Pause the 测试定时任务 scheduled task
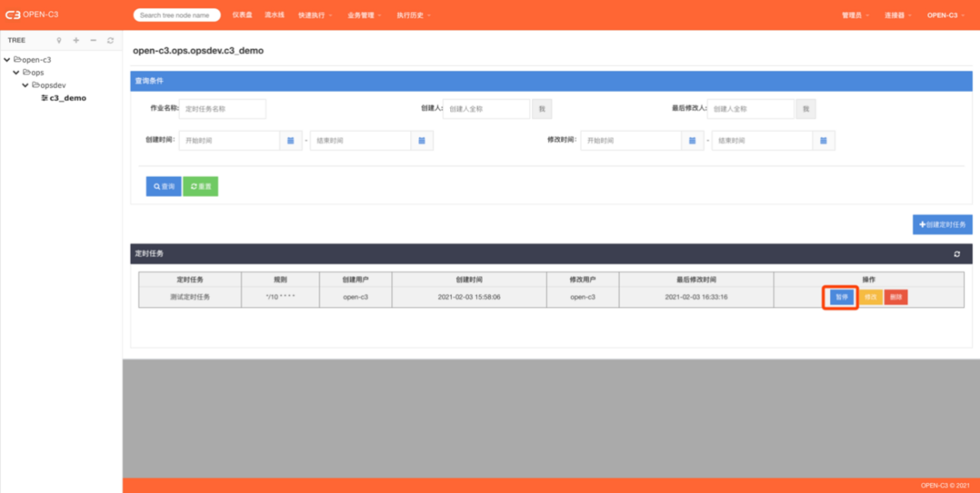 841,297
